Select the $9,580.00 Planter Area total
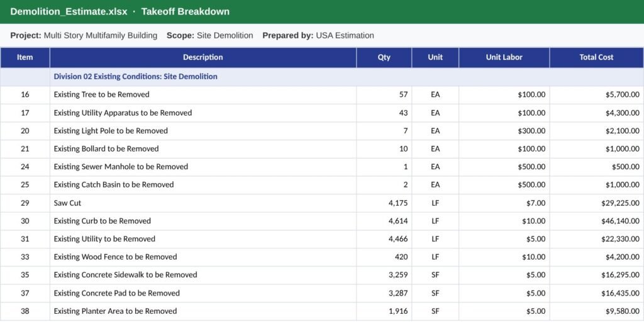644x322 pixels. [x=596, y=312]
